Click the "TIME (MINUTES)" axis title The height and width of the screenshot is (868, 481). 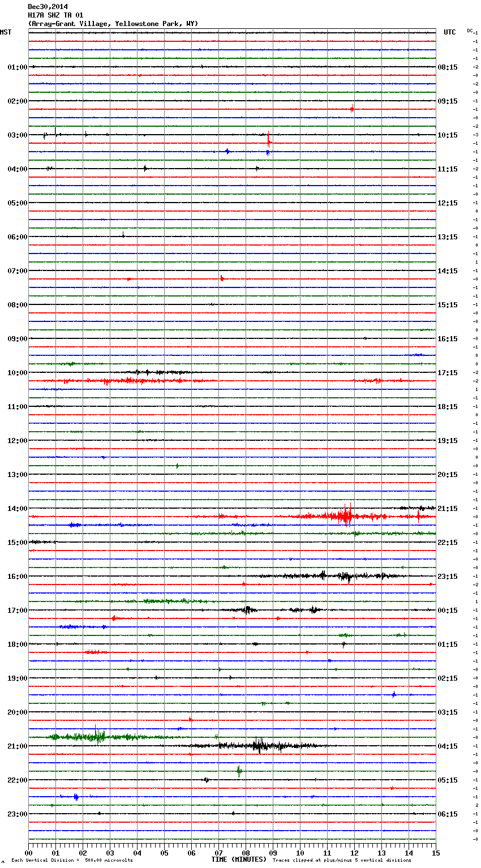pos(239,860)
